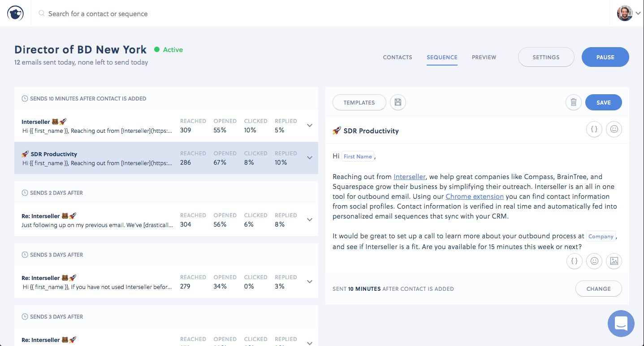
Task: Open the Templates list
Action: tap(359, 102)
